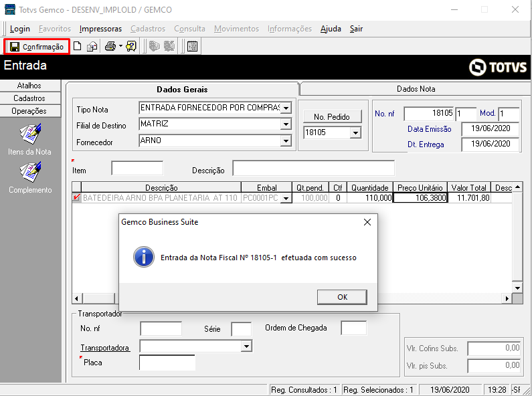Click the Item input field

coord(137,168)
